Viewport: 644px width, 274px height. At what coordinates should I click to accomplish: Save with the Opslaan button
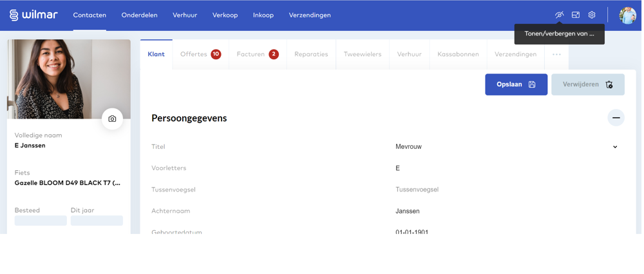click(x=516, y=84)
